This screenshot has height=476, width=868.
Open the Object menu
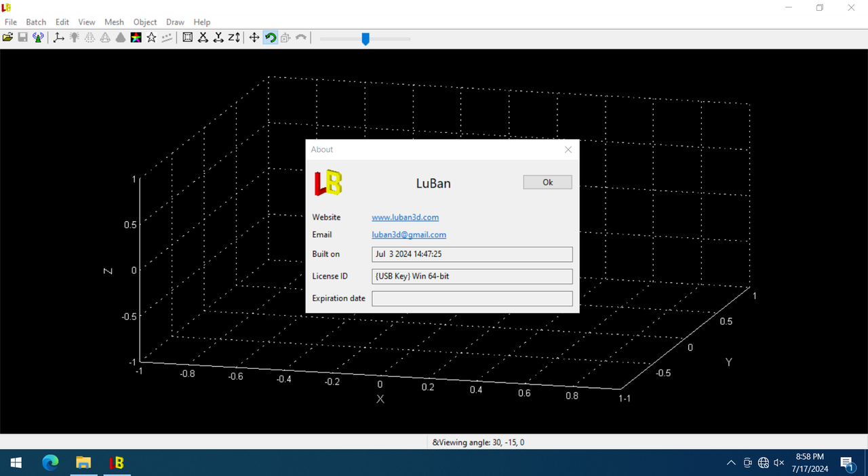(145, 22)
